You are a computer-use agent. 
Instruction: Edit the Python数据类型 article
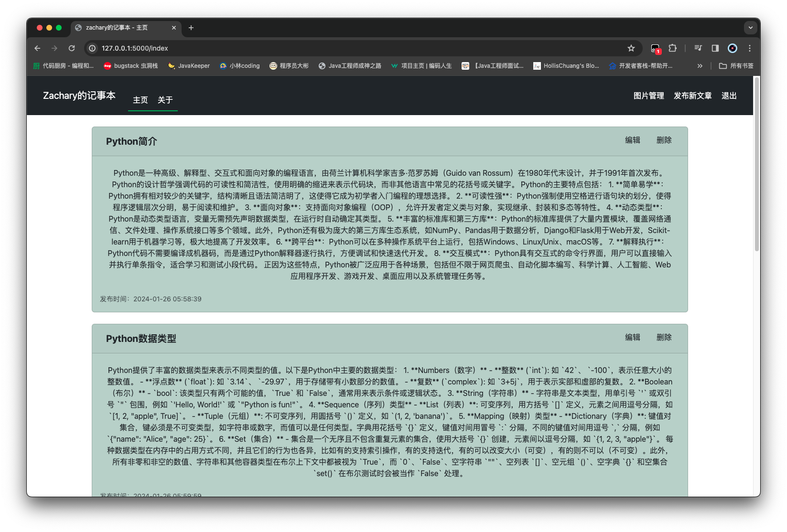tap(633, 337)
